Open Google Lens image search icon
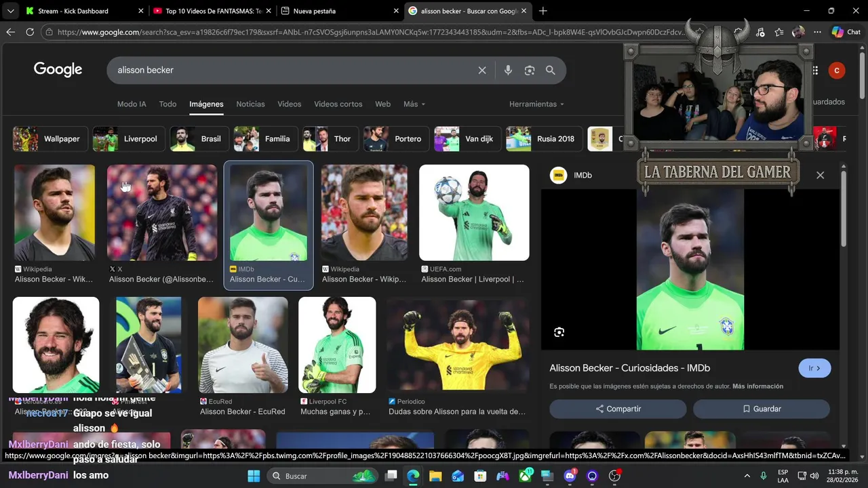This screenshot has width=868, height=488. pyautogui.click(x=530, y=70)
